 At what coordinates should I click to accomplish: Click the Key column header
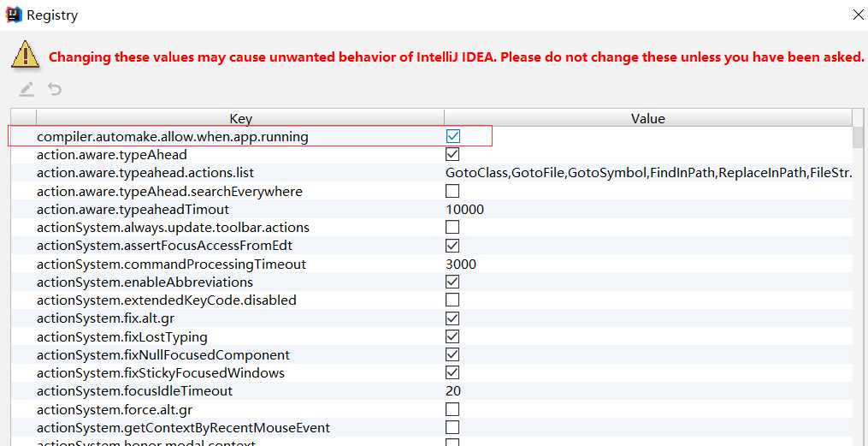[x=240, y=118]
